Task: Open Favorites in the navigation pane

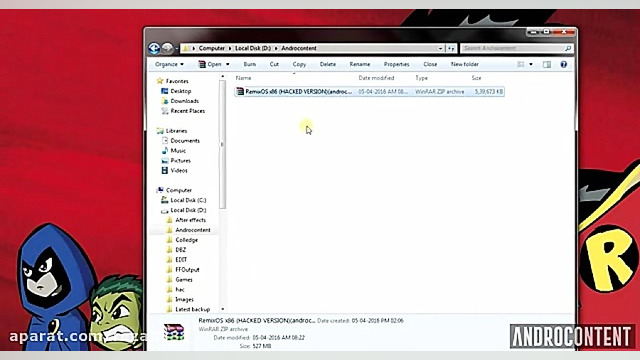Action: [177, 81]
